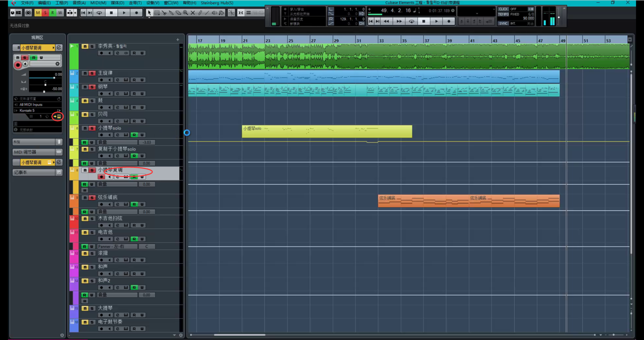This screenshot has width=644, height=340.
Task: Toggle Cycle loop in transport panel
Action: coord(411,21)
